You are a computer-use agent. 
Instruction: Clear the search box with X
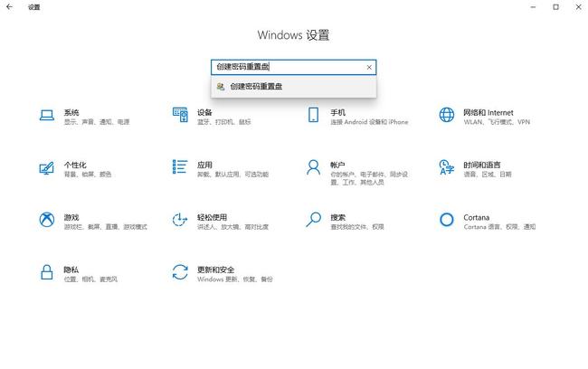click(369, 67)
